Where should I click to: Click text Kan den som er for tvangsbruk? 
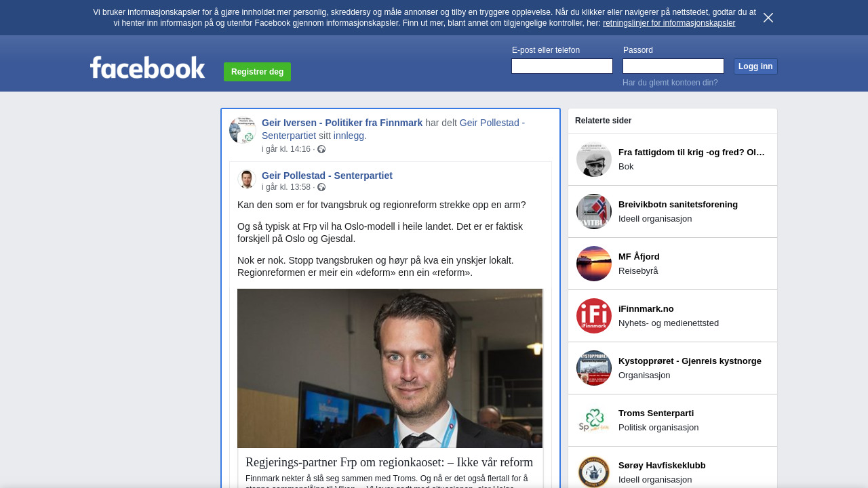pos(382,205)
